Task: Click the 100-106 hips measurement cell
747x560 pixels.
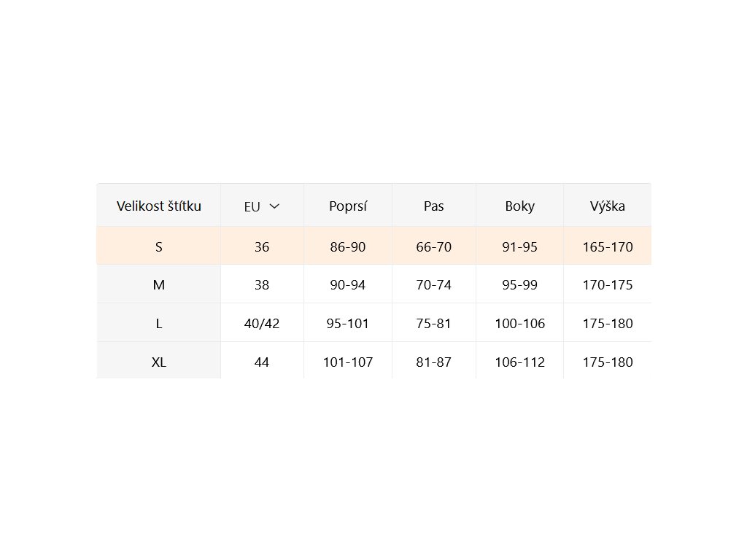Action: pyautogui.click(x=519, y=323)
